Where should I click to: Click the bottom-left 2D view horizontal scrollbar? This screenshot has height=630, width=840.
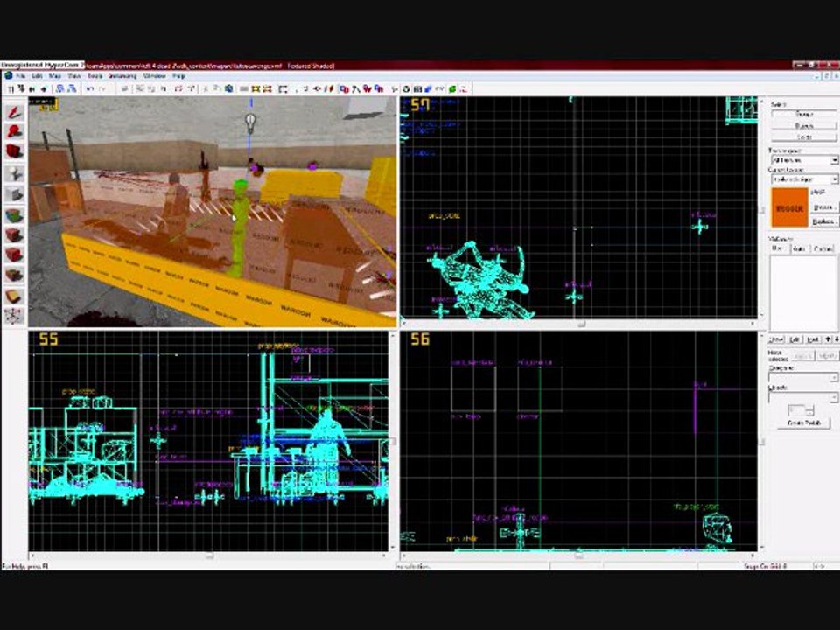[x=208, y=556]
